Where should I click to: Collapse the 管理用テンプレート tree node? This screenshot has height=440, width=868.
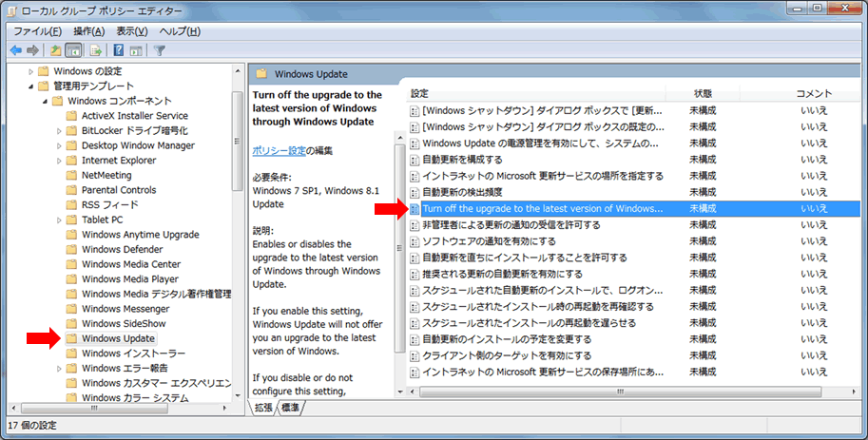pyautogui.click(x=31, y=86)
